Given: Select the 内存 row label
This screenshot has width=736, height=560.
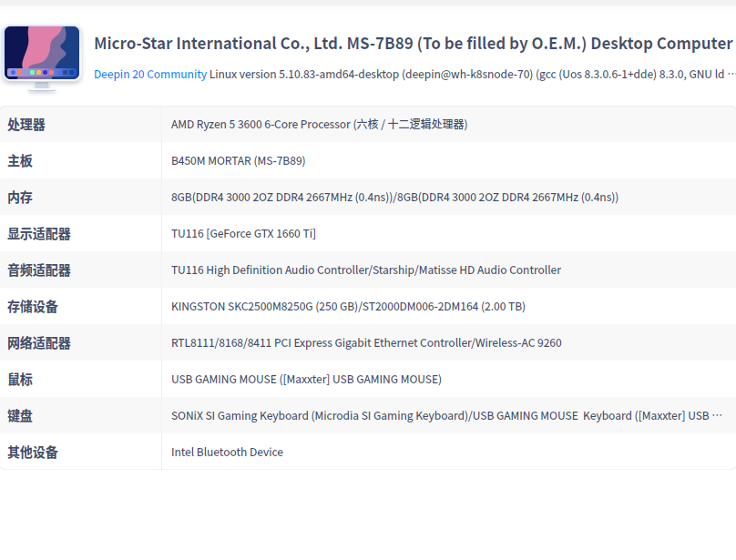Looking at the screenshot, I should pos(20,198).
